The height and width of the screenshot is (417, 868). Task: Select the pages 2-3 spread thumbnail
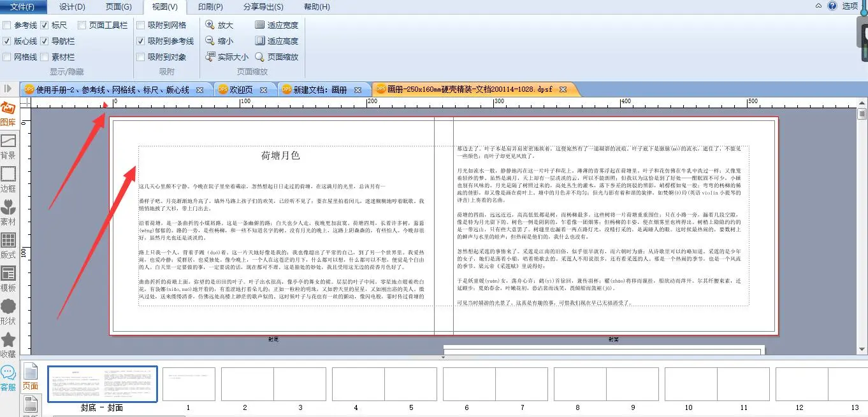(274, 384)
